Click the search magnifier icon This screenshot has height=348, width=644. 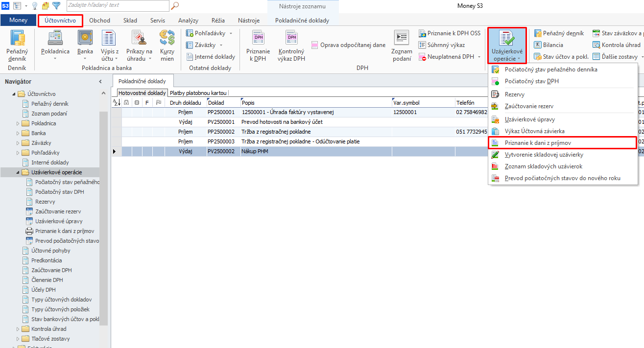tap(175, 5)
